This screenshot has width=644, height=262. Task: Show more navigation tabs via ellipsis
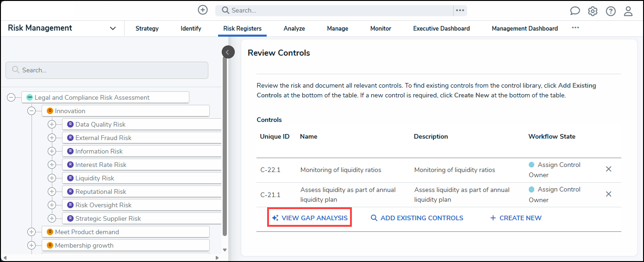point(575,28)
